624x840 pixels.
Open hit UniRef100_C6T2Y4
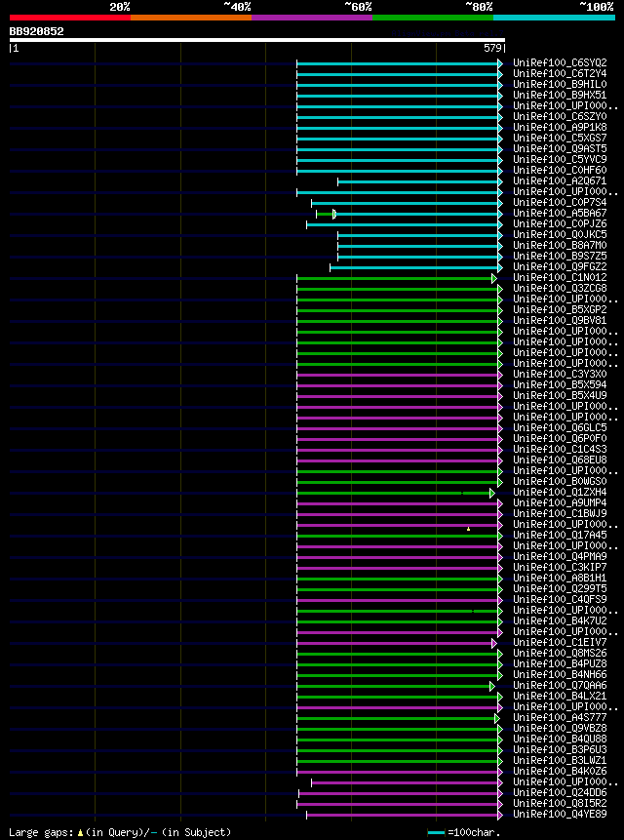[560, 74]
